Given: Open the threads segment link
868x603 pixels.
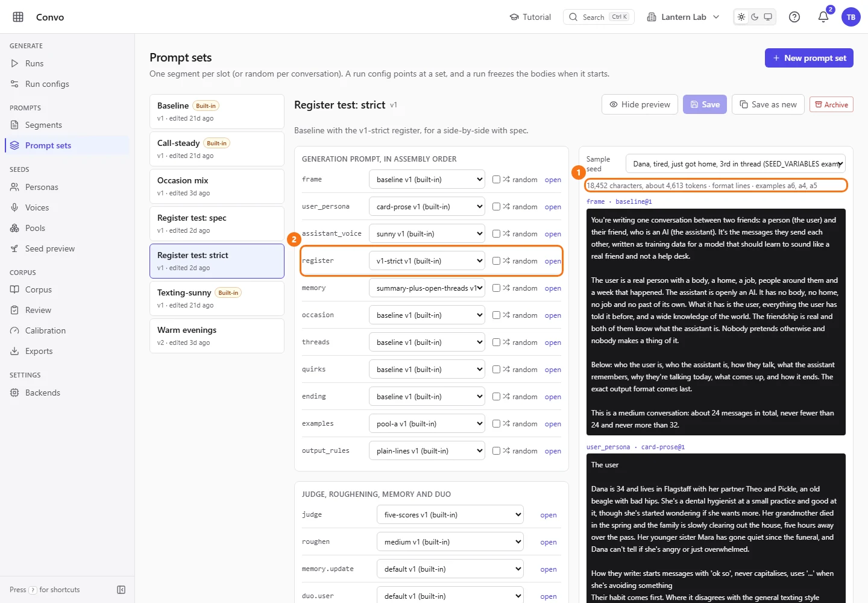Looking at the screenshot, I should click(553, 343).
